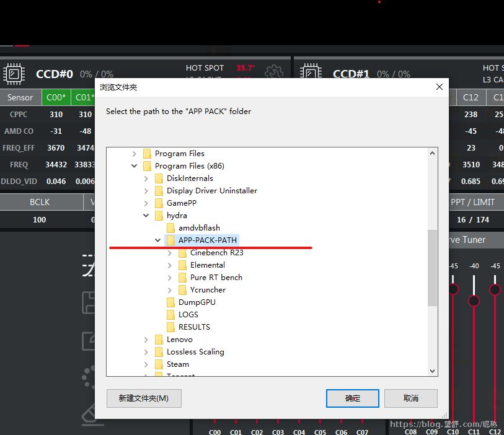Click the -40 curve tuner slider knob
The height and width of the screenshot is (435, 504).
[474, 301]
